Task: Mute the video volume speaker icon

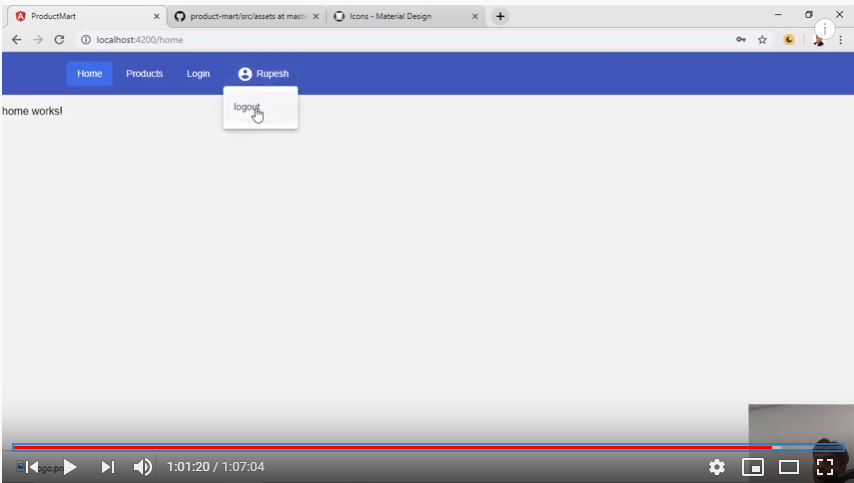Action: [143, 466]
